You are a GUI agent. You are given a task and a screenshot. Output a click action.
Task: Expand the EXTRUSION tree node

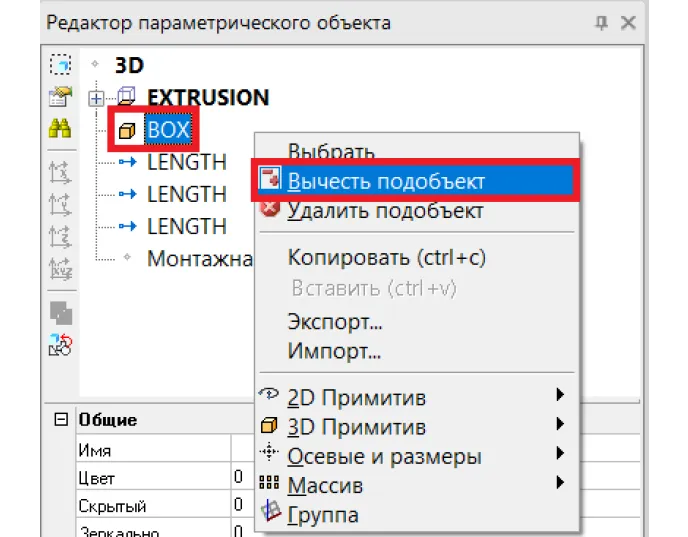click(96, 98)
